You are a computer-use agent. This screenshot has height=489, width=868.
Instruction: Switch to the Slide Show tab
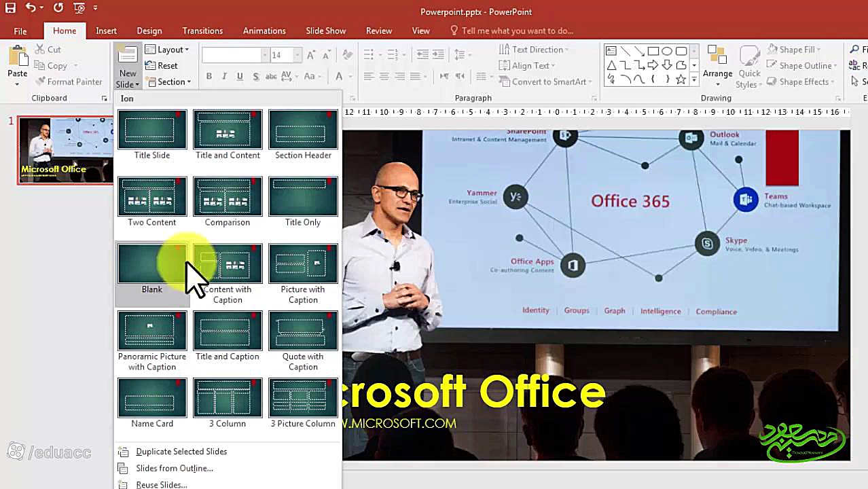coord(325,31)
